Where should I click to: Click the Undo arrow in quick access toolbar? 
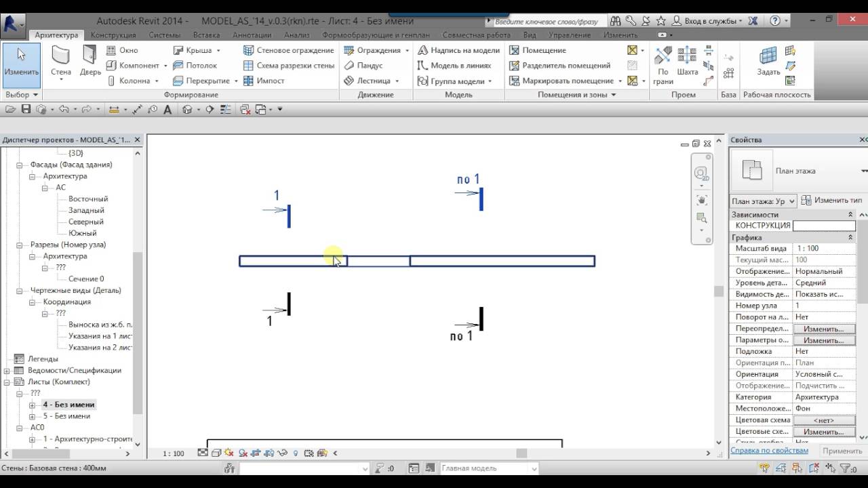tap(64, 109)
